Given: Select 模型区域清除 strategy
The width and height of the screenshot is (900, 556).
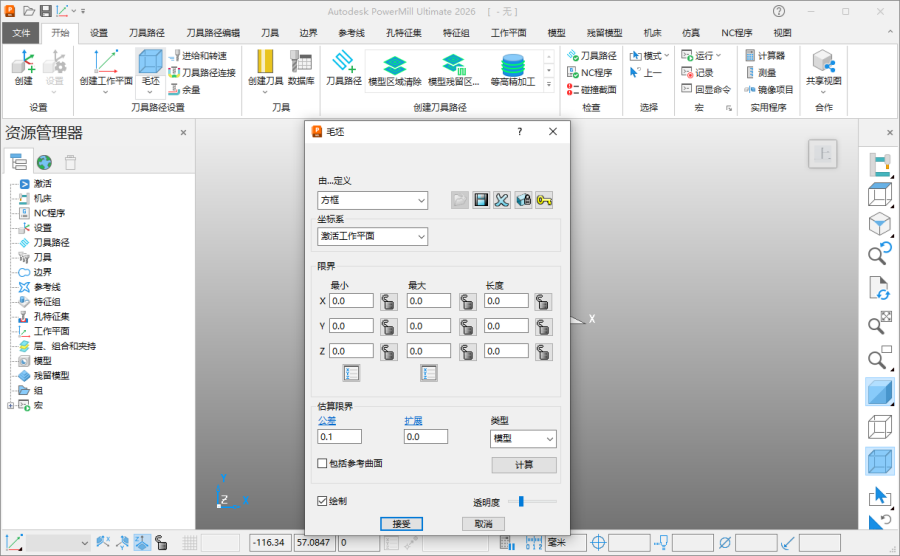Looking at the screenshot, I should (x=395, y=69).
